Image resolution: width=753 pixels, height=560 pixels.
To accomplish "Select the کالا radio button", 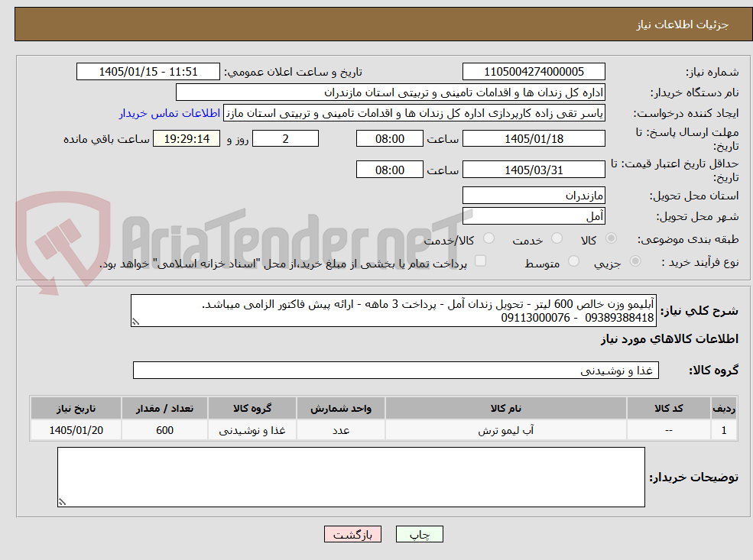I will [611, 238].
